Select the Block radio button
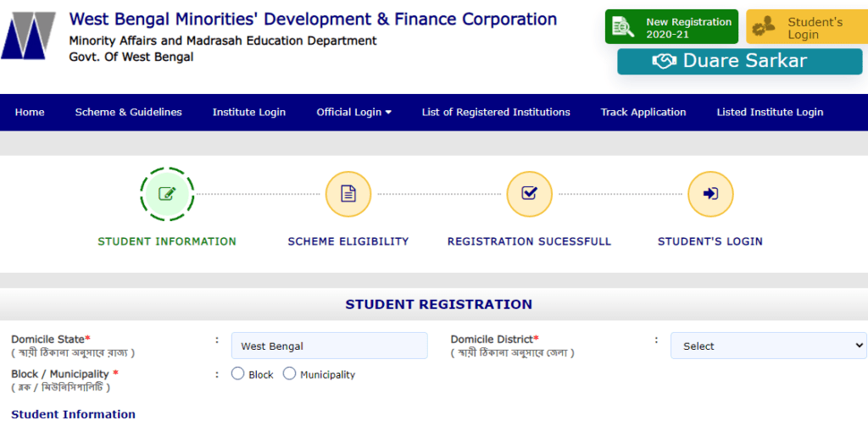The height and width of the screenshot is (426, 868). (237, 374)
